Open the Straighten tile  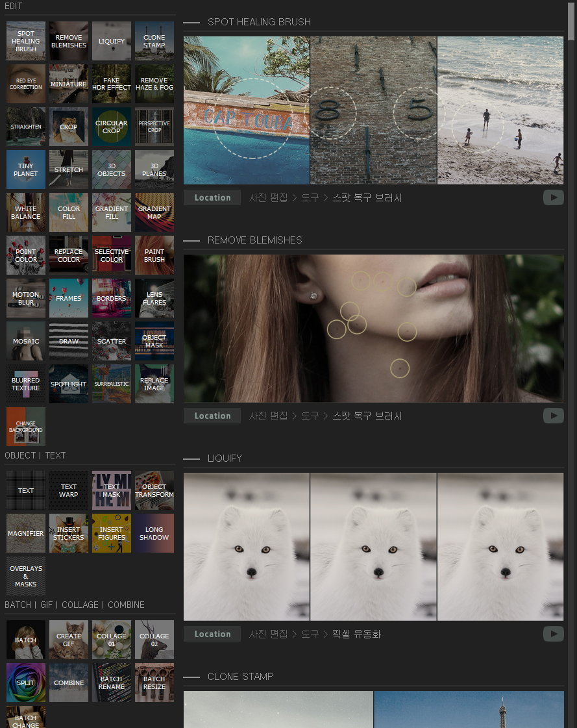click(x=26, y=127)
